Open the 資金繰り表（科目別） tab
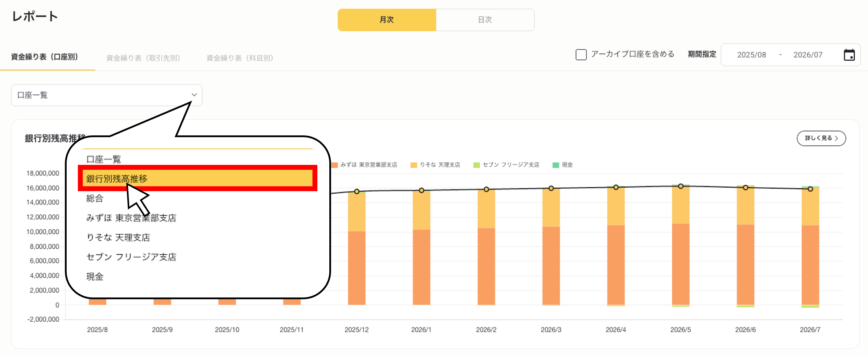Screen dimensions: 868x355 (240, 58)
